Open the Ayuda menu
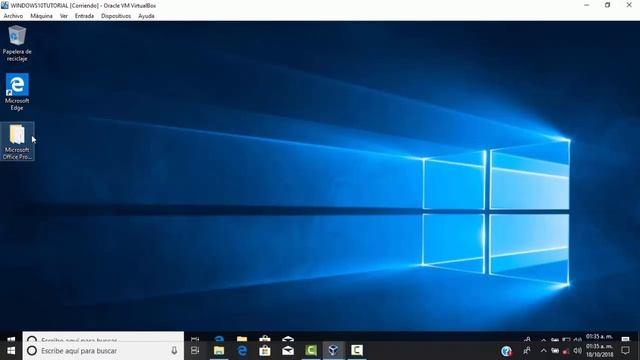 click(146, 16)
